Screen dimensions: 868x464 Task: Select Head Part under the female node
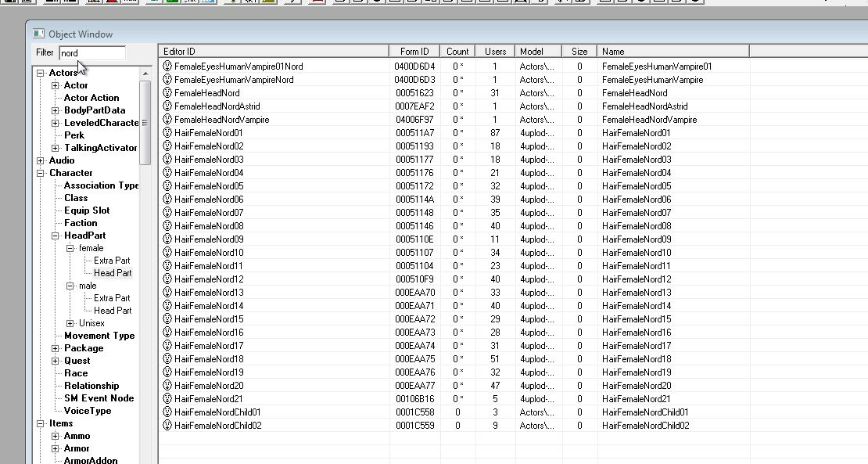[x=113, y=273]
